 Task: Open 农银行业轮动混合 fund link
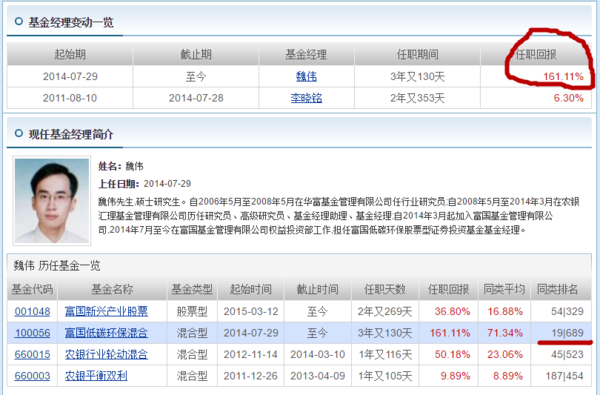(x=106, y=354)
